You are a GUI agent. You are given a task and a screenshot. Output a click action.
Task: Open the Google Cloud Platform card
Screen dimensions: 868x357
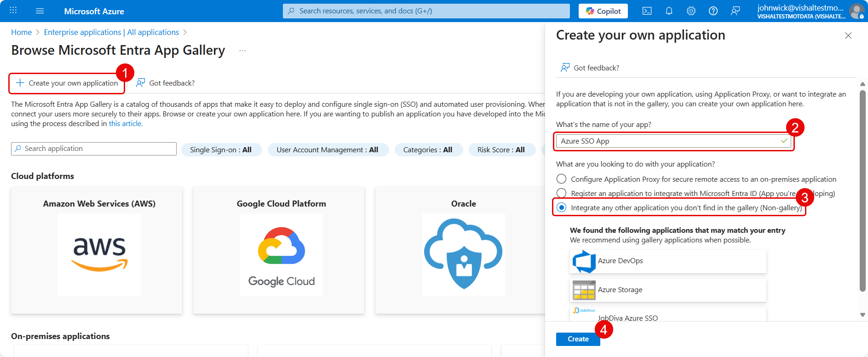tap(279, 250)
